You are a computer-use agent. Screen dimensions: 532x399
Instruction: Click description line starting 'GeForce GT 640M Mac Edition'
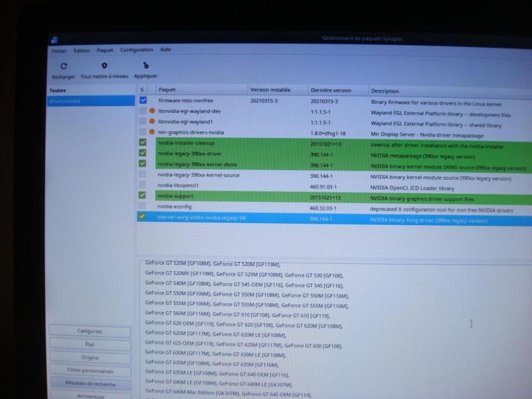click(228, 393)
